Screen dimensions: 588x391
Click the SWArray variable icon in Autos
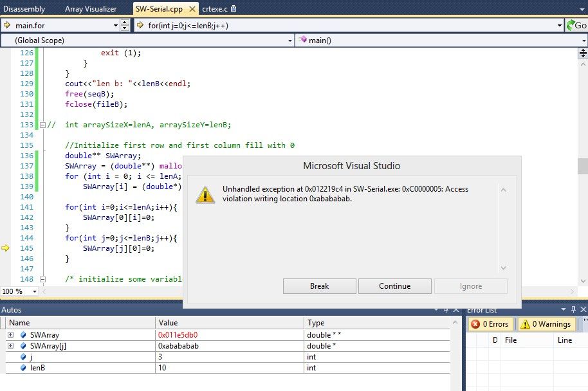(x=23, y=335)
